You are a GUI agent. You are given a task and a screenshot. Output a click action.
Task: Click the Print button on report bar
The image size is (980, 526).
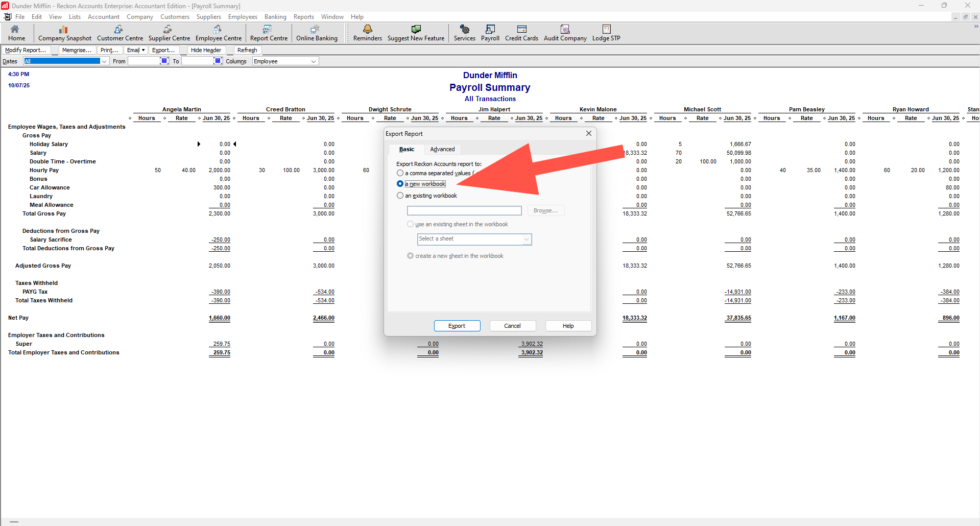pyautogui.click(x=109, y=50)
